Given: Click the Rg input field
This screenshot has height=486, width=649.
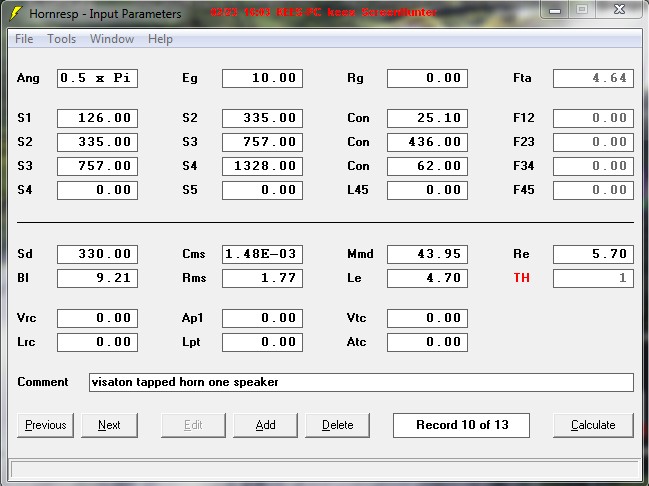Looking at the screenshot, I should coord(428,78).
